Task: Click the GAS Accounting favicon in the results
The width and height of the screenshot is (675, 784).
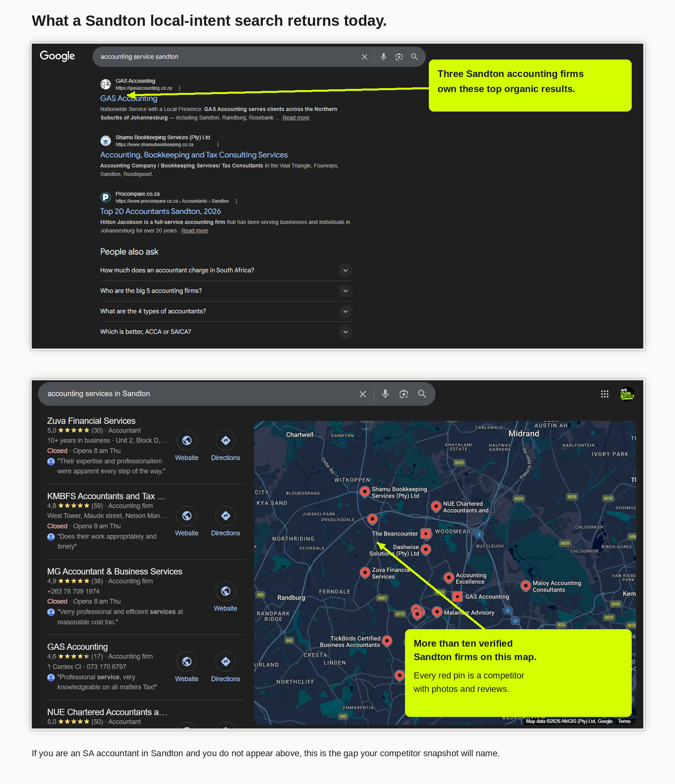Action: (106, 84)
